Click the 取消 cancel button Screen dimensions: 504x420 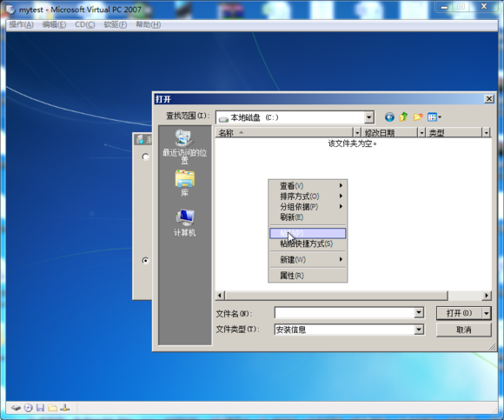[x=463, y=330]
